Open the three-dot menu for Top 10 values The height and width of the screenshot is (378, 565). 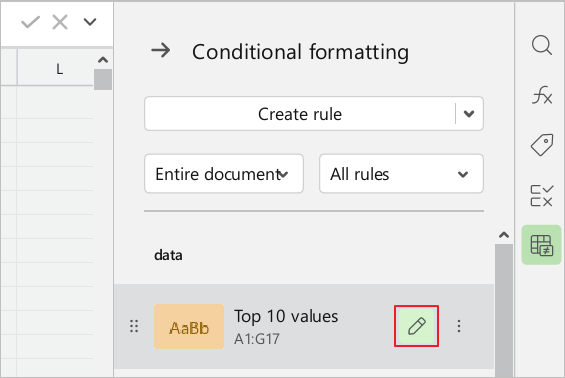click(459, 326)
